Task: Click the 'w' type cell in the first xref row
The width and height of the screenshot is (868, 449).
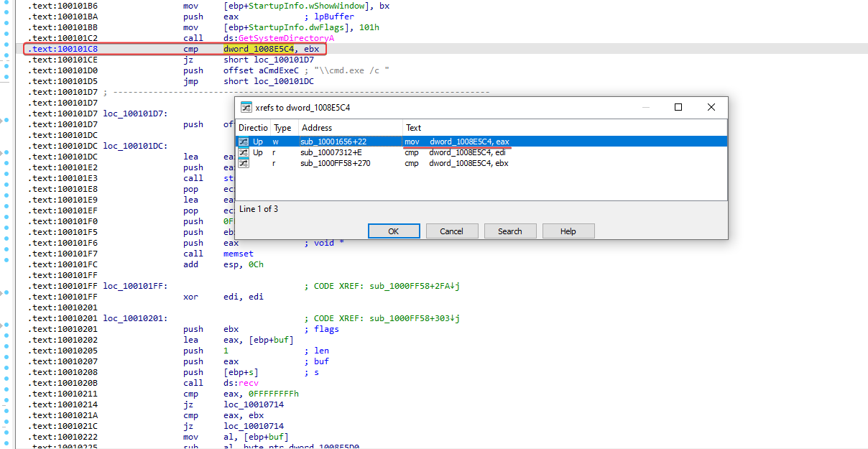Action: (x=276, y=142)
